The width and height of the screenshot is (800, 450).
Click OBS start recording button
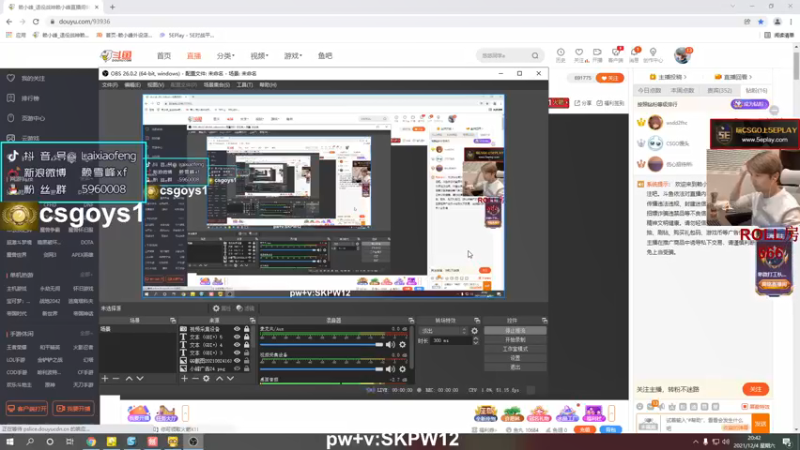pyautogui.click(x=515, y=340)
